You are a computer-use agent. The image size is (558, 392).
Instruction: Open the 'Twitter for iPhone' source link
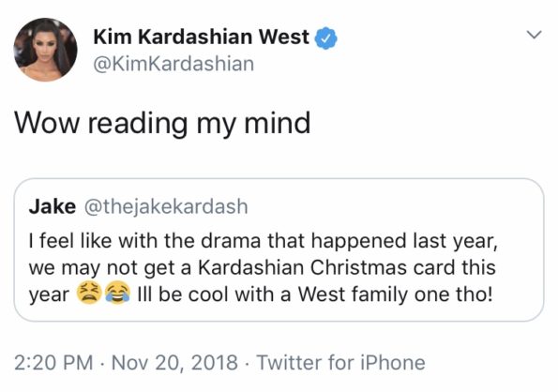pos(341,363)
